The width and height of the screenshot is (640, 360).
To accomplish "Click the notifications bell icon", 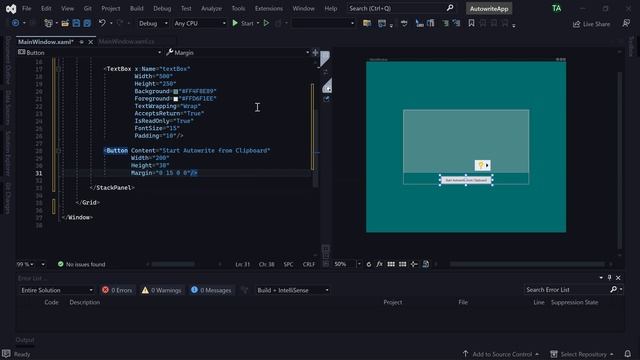I will pos(628,354).
